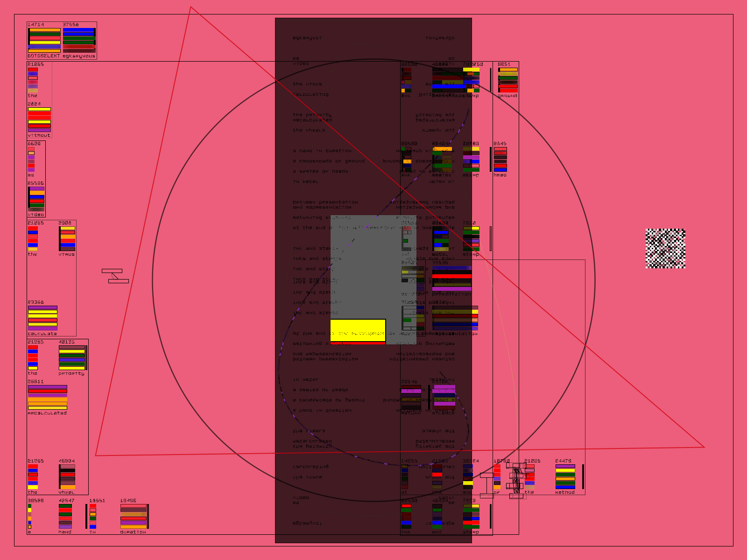Click the color stack labeled 'hand'
Screen dimensions: 747x560
tap(65, 516)
